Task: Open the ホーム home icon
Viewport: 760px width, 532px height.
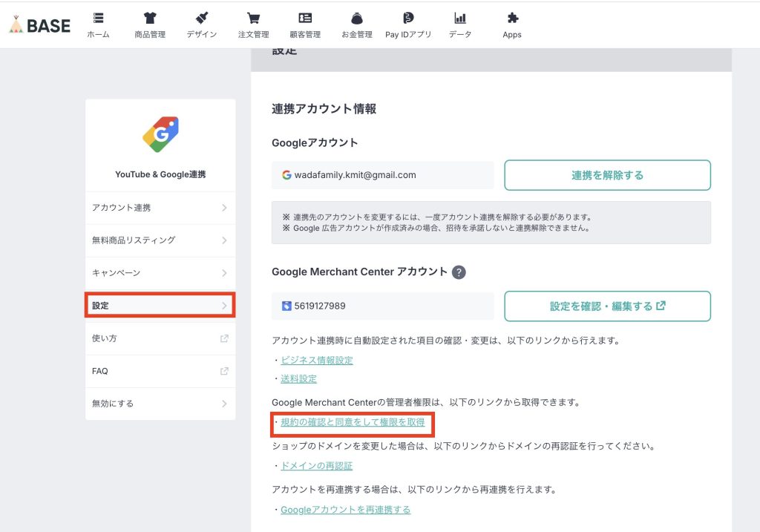Action: coord(99,19)
